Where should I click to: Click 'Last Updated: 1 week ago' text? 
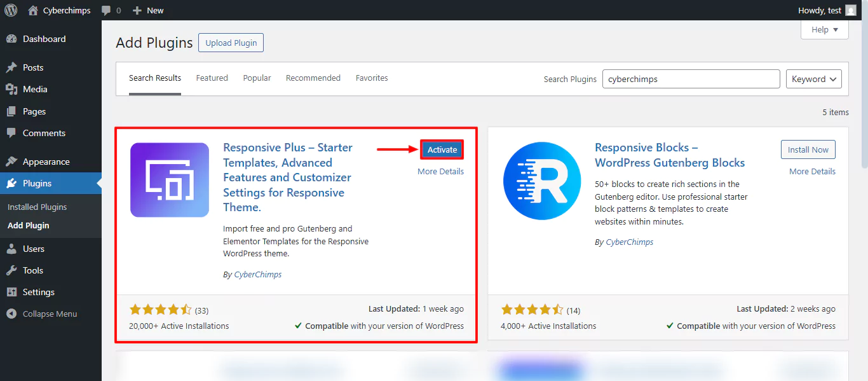click(416, 308)
